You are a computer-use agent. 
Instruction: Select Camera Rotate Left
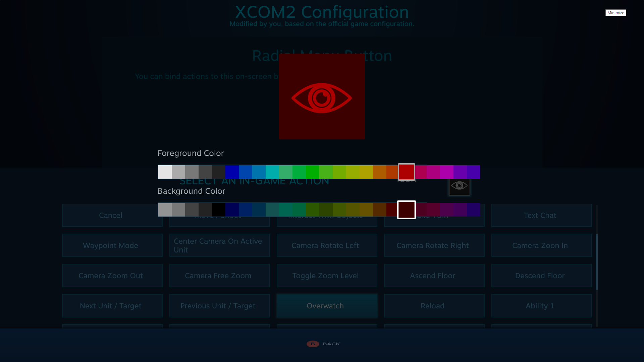pos(325,245)
